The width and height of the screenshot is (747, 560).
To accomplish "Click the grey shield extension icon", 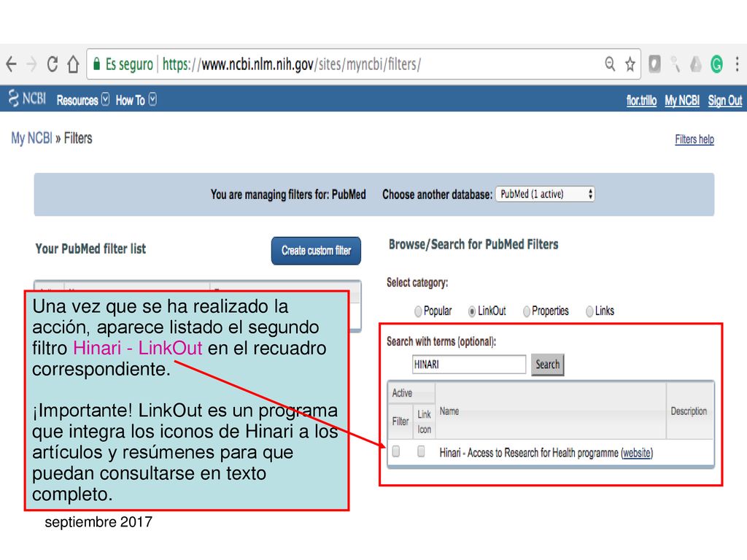I will 654,64.
